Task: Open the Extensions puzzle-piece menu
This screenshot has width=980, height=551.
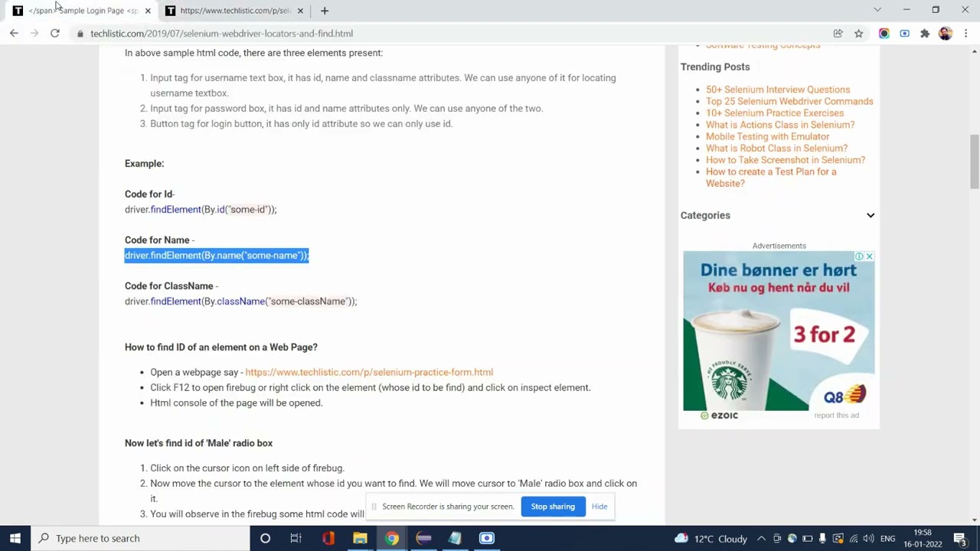Action: 925,34
